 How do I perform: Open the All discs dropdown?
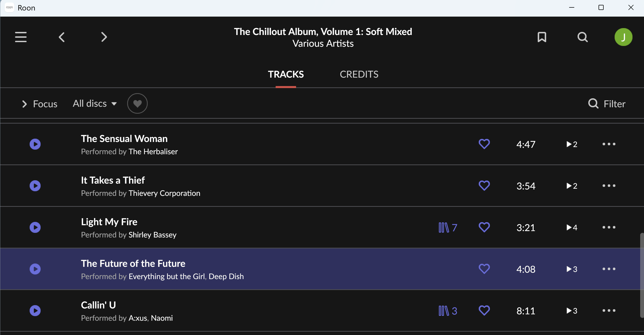pyautogui.click(x=95, y=103)
